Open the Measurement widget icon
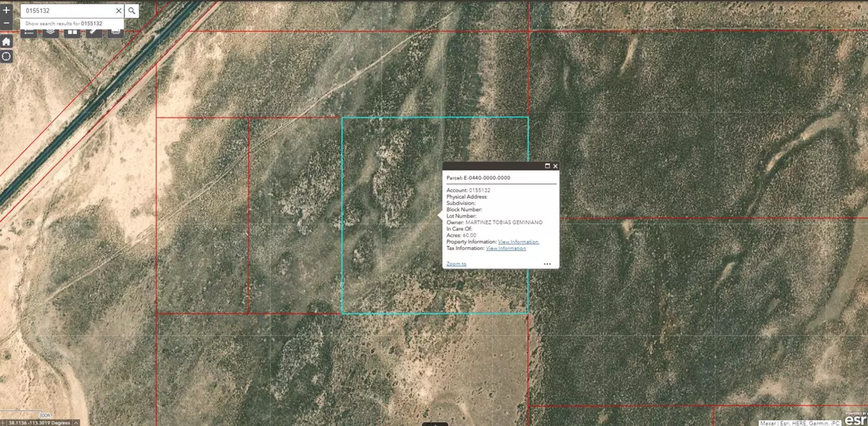Viewport: 868px width, 426px height. [94, 32]
